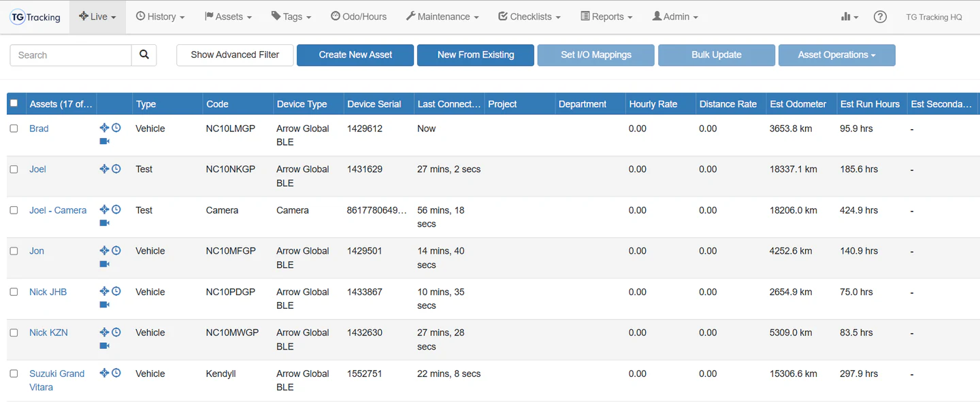Click the TG Tracking logo
This screenshot has height=402, width=980.
[x=35, y=17]
